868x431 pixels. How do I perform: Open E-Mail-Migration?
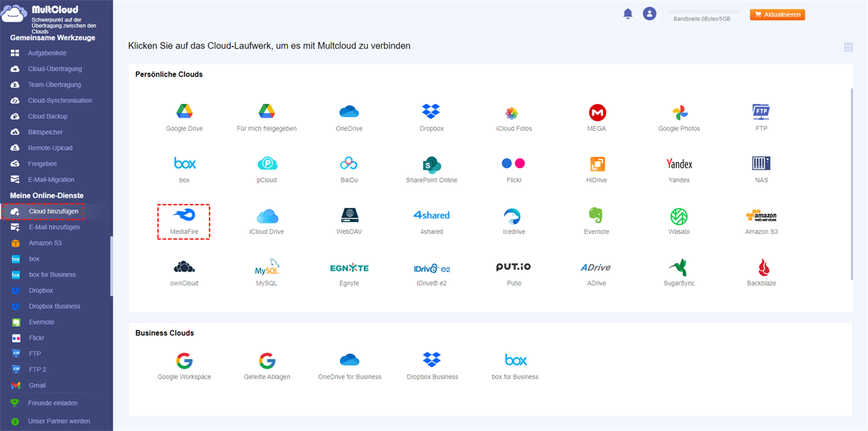51,179
